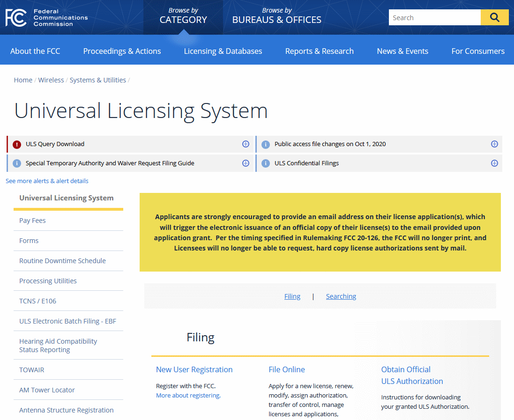Image resolution: width=514 pixels, height=420 pixels.
Task: Expand Special Temporary Authority and Waiver alert
Action: click(x=246, y=163)
